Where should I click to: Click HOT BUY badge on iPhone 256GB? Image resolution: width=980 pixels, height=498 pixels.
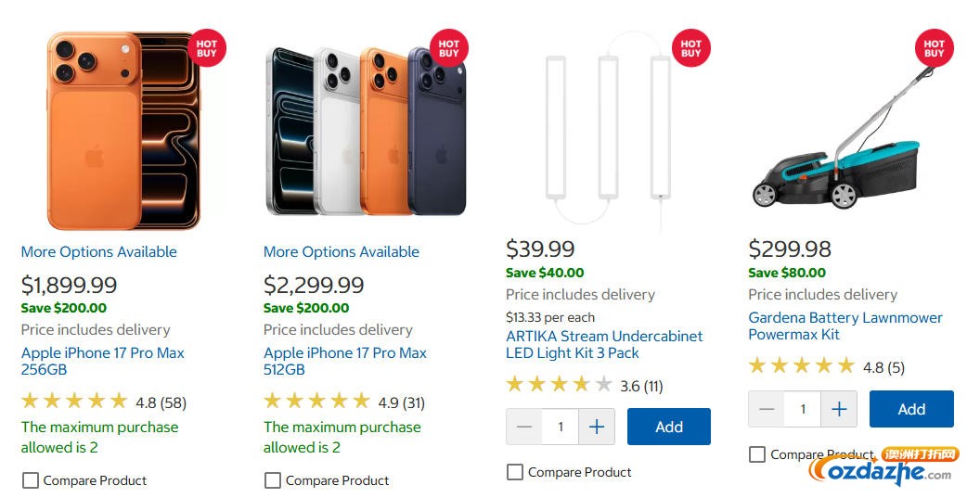tap(206, 48)
